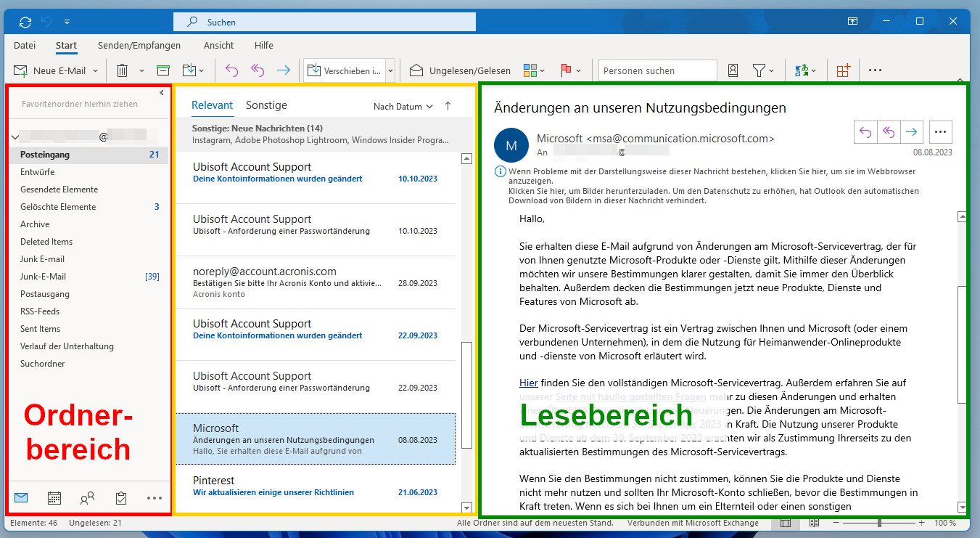Open the Pinterest message dated 21.06.2023
Screen dimensions: 980x538
click(316, 486)
